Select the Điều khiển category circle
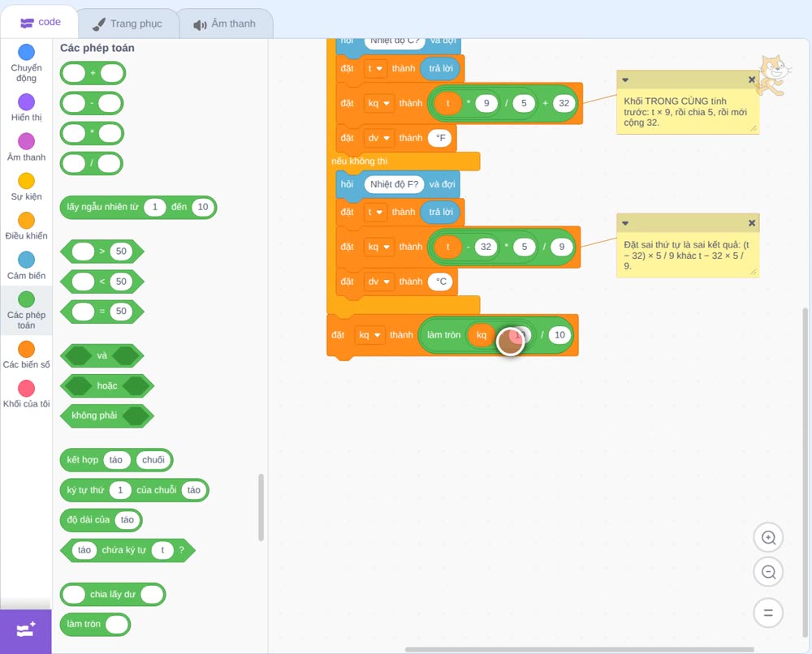This screenshot has width=812, height=654. 26,221
